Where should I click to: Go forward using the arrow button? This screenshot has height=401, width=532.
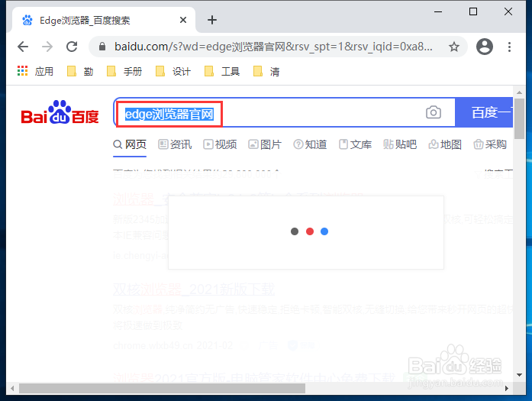tap(47, 47)
